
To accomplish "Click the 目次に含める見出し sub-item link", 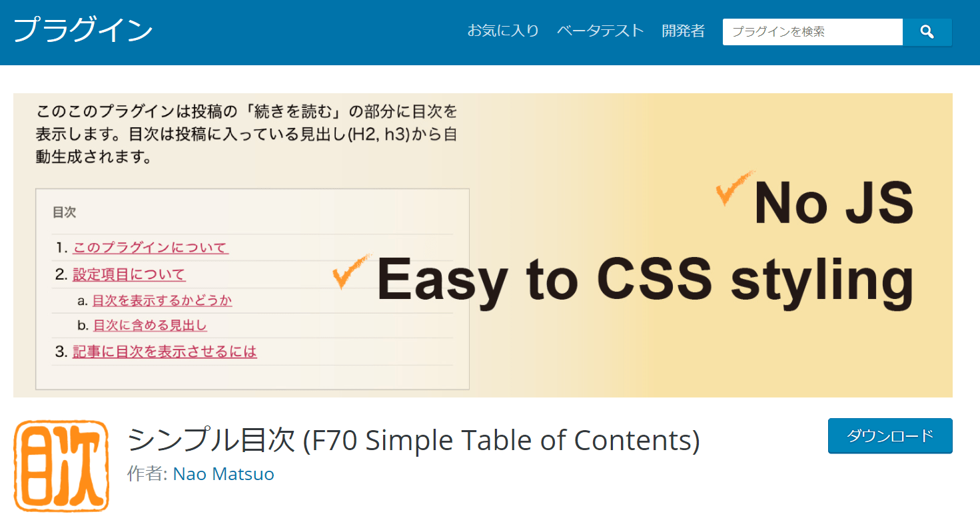I will click(x=150, y=326).
